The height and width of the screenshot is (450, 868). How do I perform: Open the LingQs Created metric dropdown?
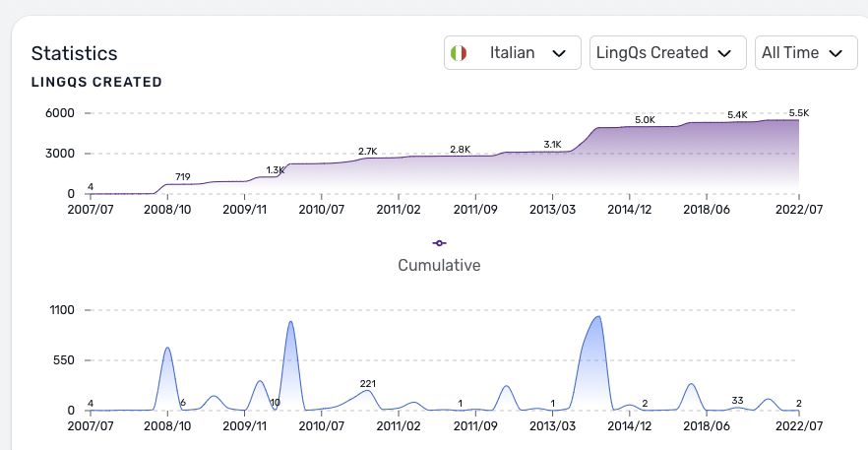(x=667, y=52)
